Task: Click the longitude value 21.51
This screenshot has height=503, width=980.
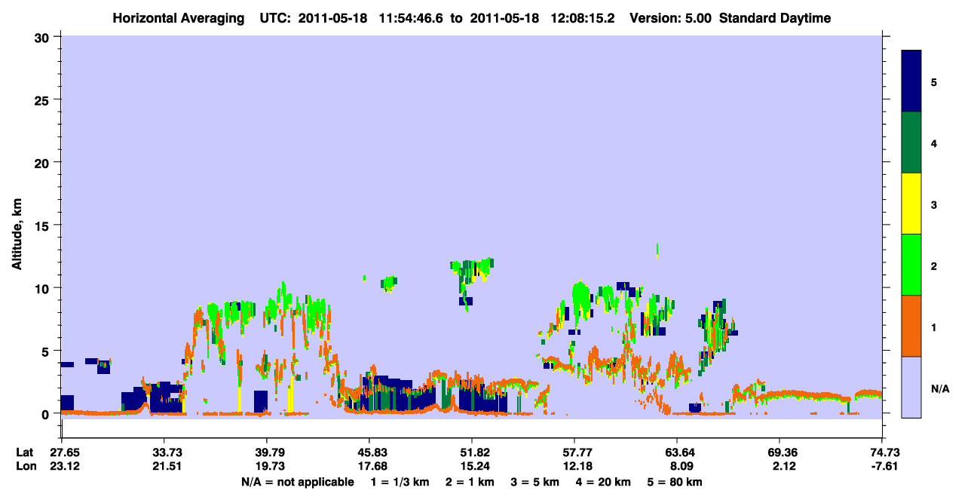Action: coord(164,466)
